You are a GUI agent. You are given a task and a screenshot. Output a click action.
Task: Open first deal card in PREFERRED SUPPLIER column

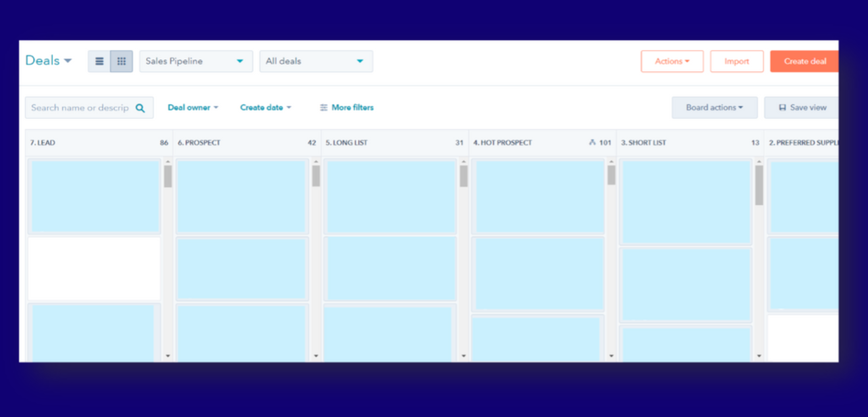[803, 196]
